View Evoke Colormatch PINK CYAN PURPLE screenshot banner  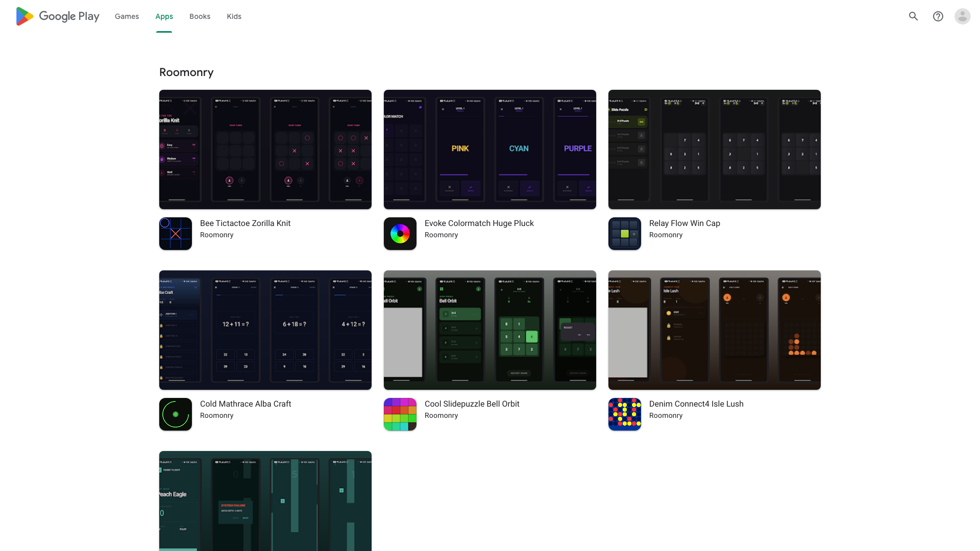(x=490, y=149)
